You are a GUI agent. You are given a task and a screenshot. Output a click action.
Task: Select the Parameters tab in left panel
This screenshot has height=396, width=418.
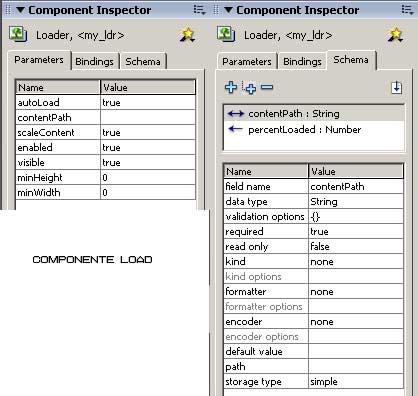(x=39, y=60)
